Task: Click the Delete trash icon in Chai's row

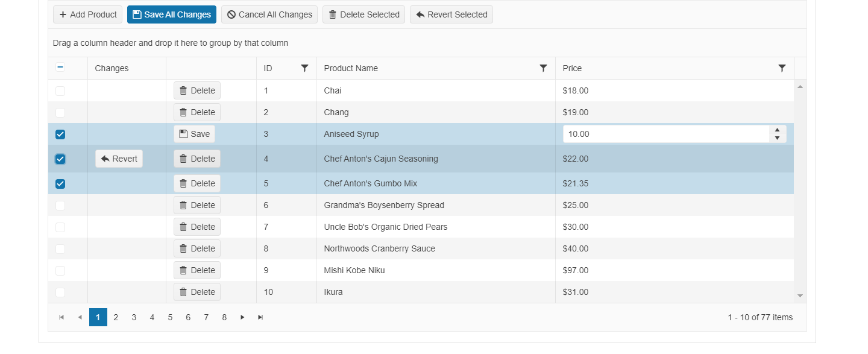Action: click(183, 90)
